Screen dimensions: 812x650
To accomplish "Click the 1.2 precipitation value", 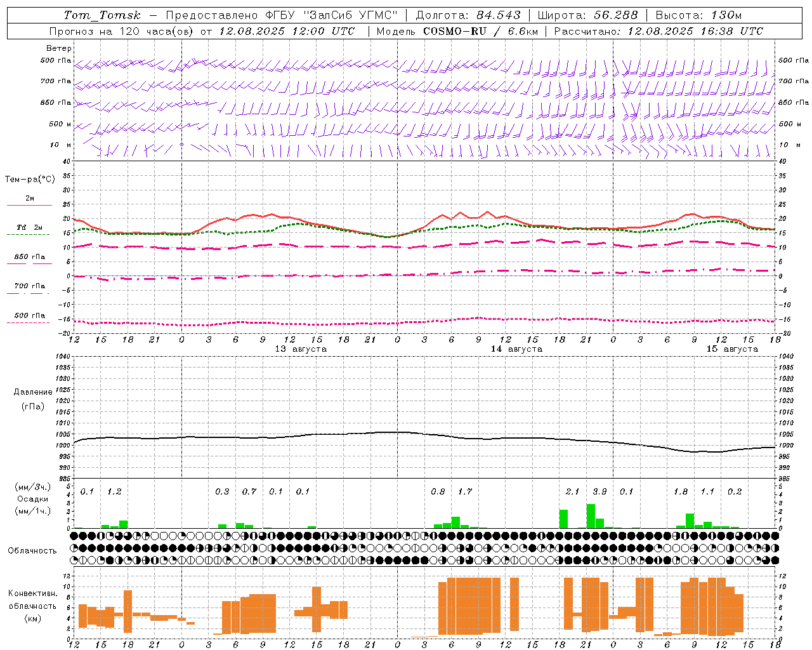I will tap(114, 491).
